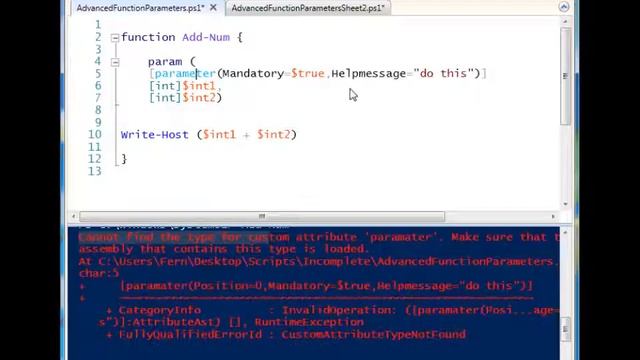
Task: Click the left arrow of the horizontal scrollbar
Action: [73, 216]
